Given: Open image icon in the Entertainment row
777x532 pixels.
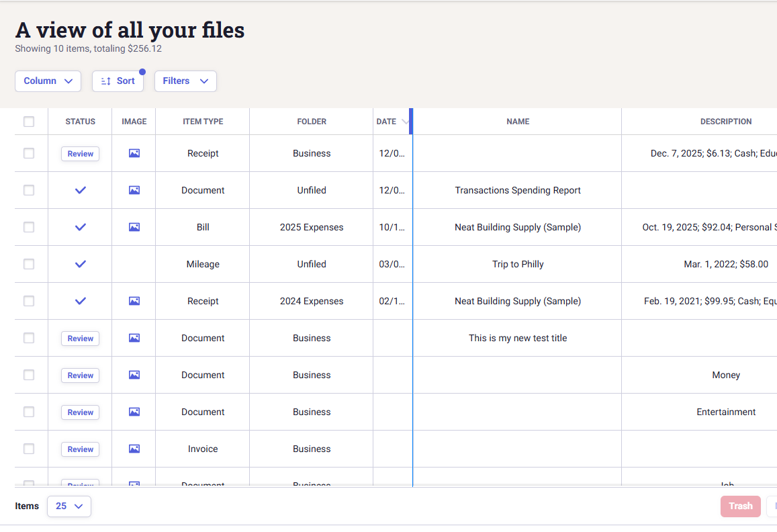Looking at the screenshot, I should [x=134, y=412].
